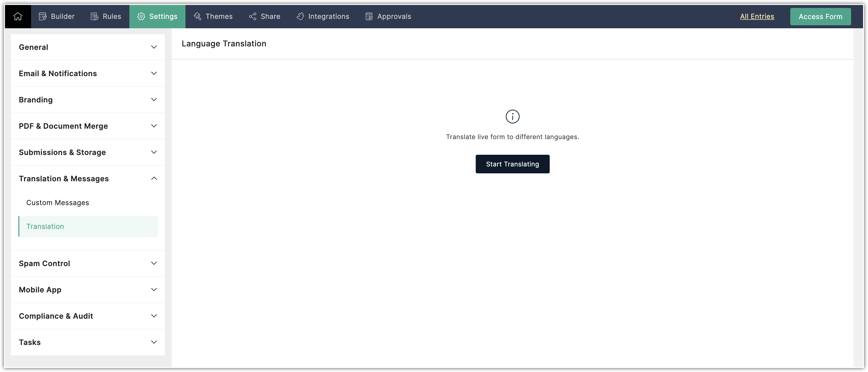Click the Access Form button
The width and height of the screenshot is (868, 372).
820,17
